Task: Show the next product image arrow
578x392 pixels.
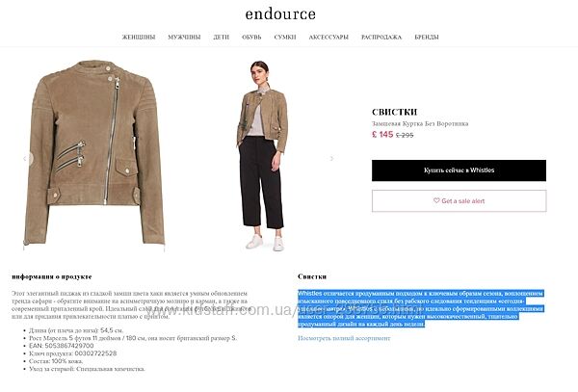Action: pos(331,158)
